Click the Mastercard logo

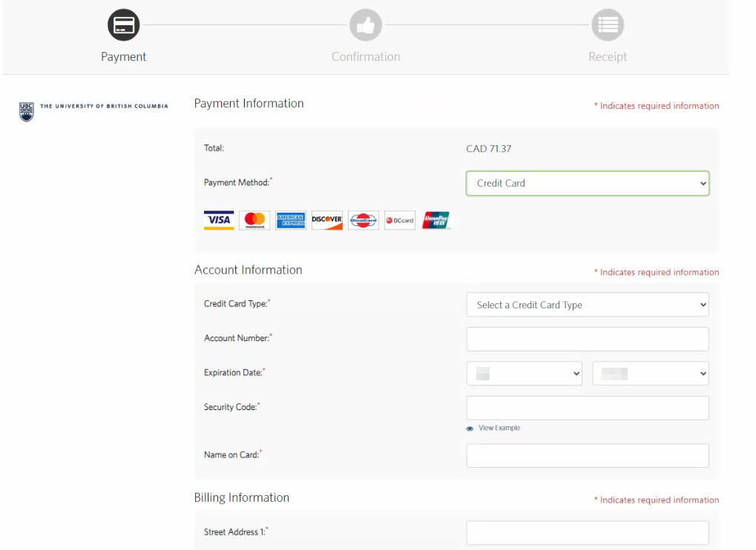click(254, 220)
